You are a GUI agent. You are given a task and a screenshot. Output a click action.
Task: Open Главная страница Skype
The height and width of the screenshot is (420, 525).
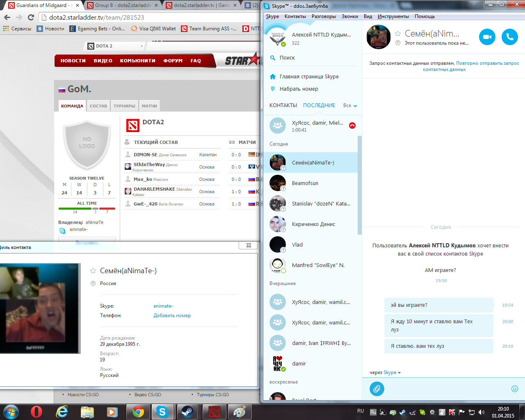click(309, 77)
